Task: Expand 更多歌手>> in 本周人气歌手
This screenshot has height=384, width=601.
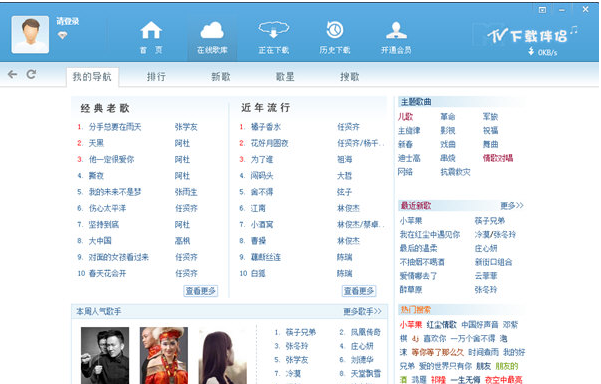Action: point(362,312)
